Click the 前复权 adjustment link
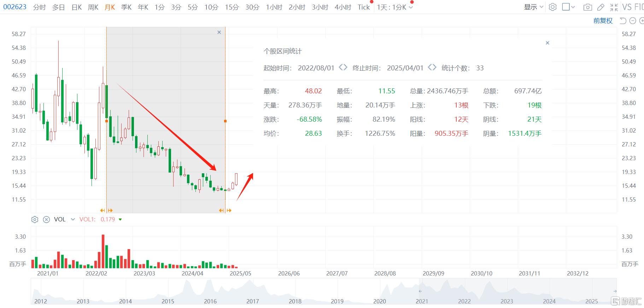644x308 pixels. 603,21
